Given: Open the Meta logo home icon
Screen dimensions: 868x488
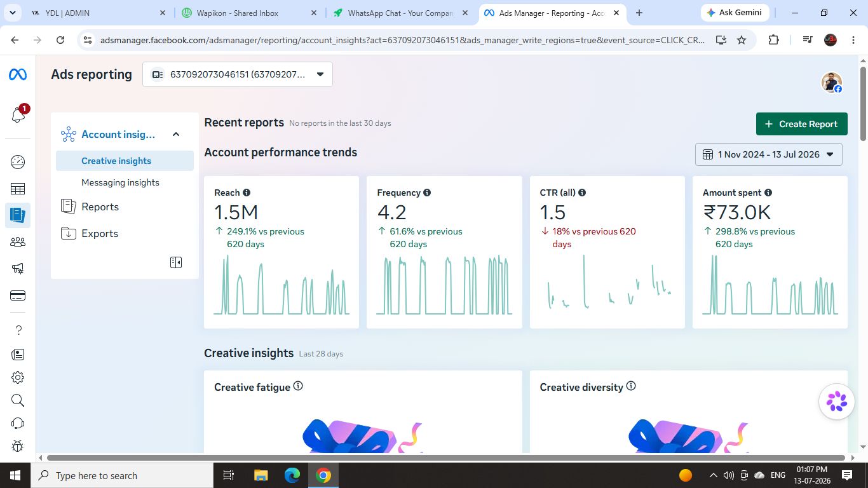Looking at the screenshot, I should click(18, 75).
